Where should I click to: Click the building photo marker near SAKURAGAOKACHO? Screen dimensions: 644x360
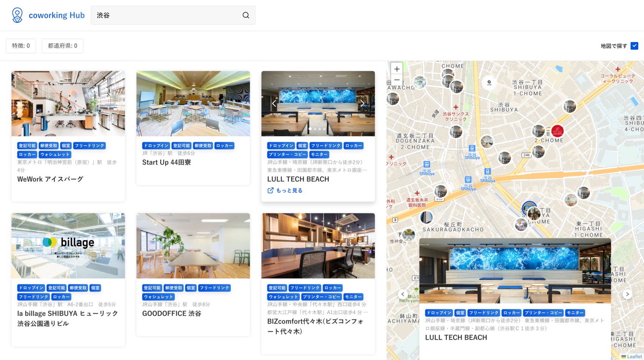click(426, 217)
